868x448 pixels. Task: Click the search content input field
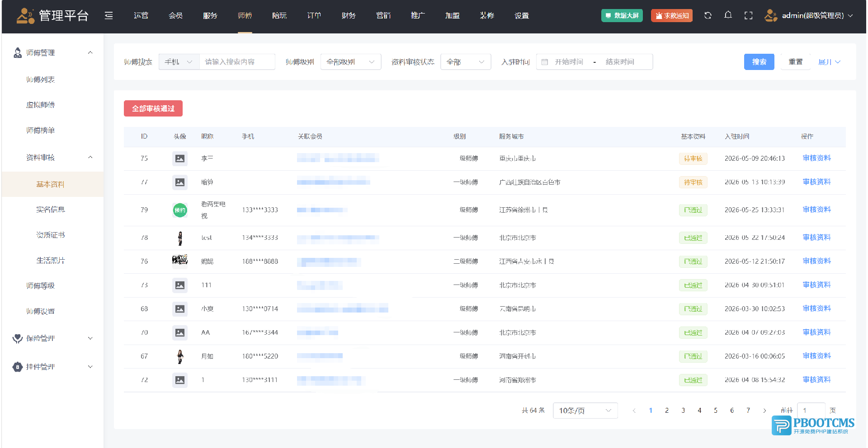coord(237,62)
